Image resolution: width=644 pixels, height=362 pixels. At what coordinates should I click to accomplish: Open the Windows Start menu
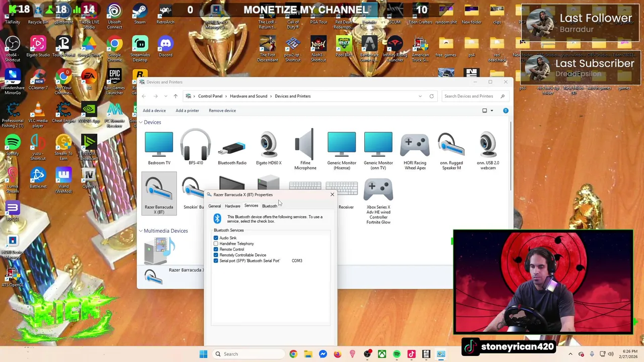(203, 354)
